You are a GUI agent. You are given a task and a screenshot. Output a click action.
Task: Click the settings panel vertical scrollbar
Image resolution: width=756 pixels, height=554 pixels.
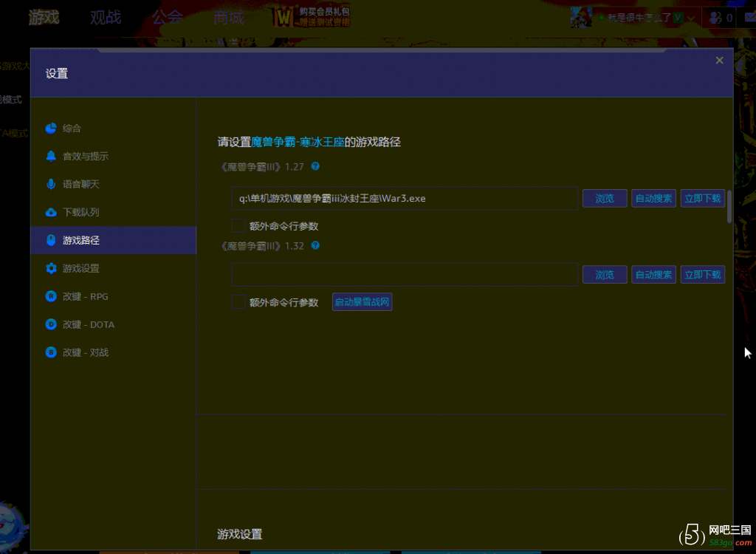tap(729, 207)
